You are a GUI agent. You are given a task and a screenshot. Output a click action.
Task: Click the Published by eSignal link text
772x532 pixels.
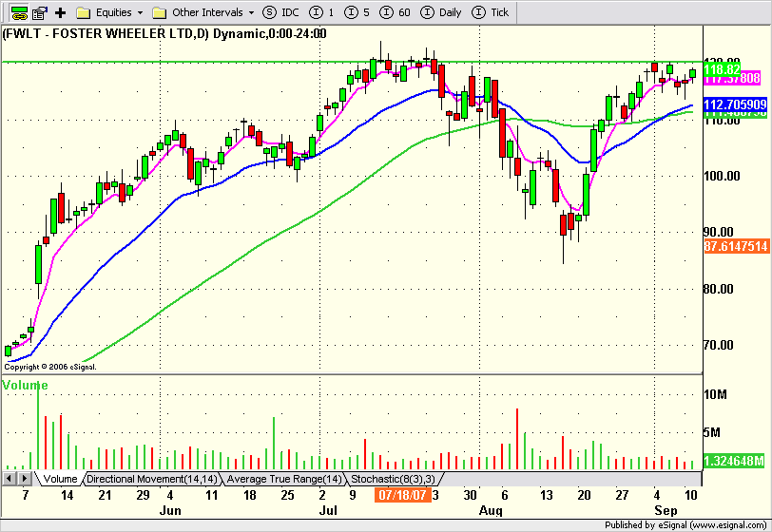click(685, 525)
